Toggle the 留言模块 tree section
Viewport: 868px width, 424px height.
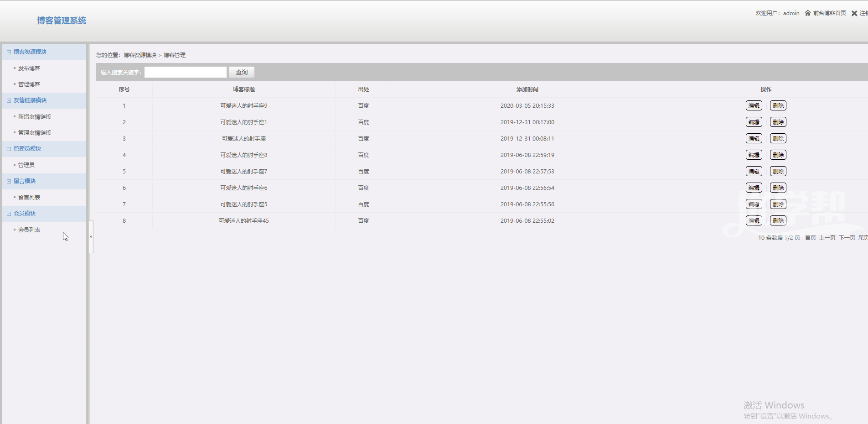[x=9, y=181]
